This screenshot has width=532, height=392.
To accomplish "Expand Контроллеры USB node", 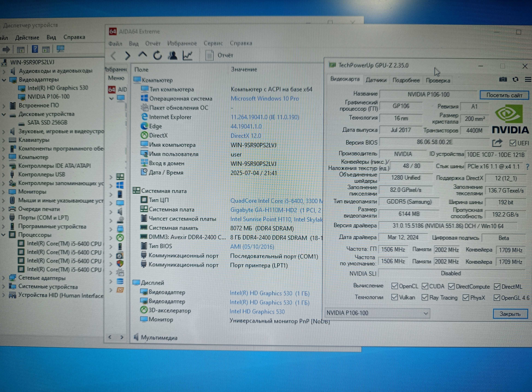I will tap(3, 175).
